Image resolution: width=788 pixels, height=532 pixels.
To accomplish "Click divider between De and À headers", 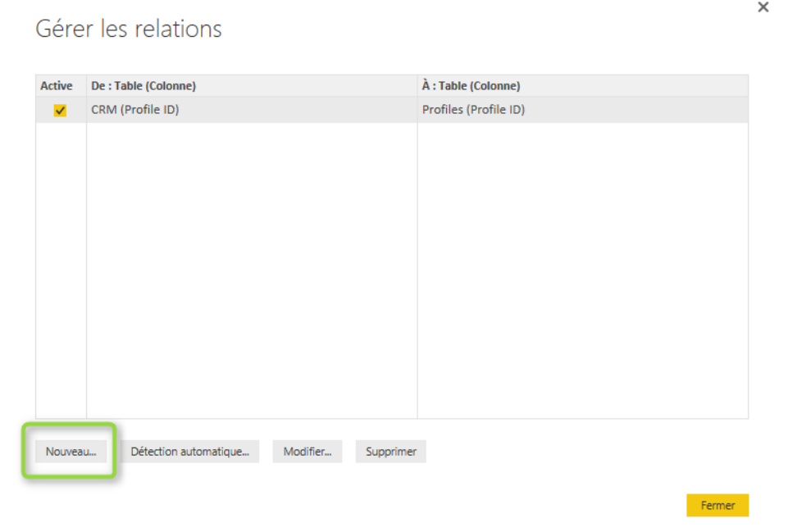I will (x=417, y=86).
